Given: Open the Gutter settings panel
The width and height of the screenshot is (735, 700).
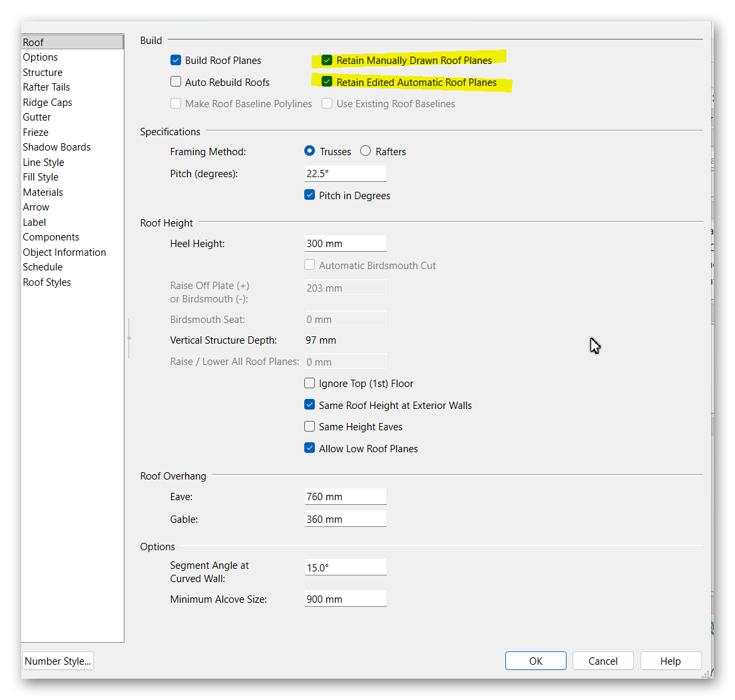Looking at the screenshot, I should coord(37,117).
